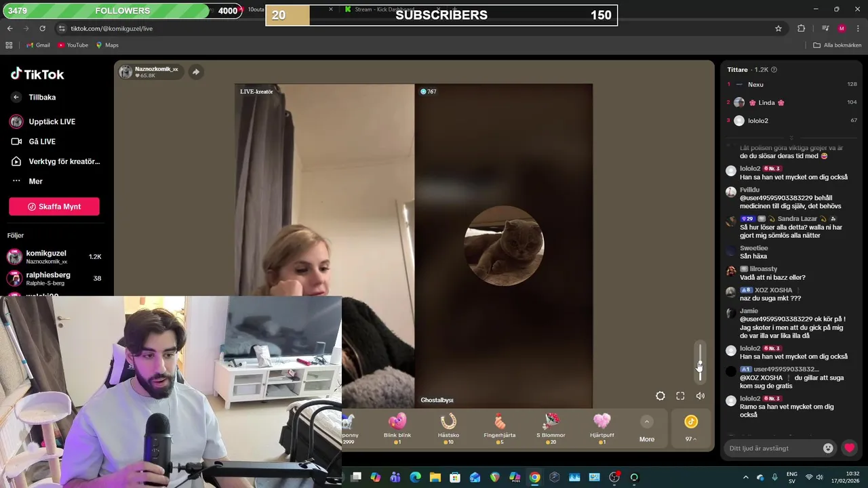This screenshot has width=868, height=488.
Task: Click the TikTok logo
Action: [37, 74]
